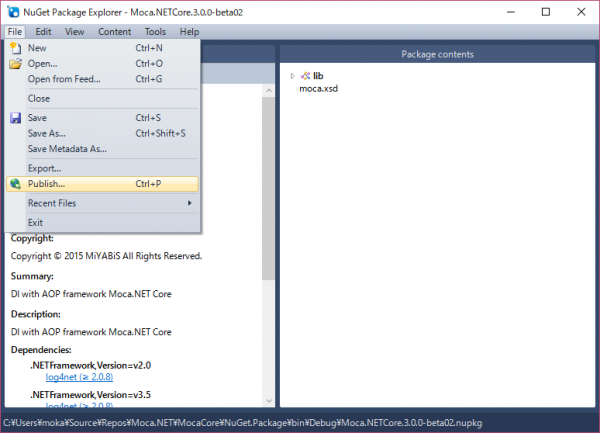Screen dimensions: 600x433
Task: Click the Copyright © 2015 MiYABiS text
Action: tap(106, 256)
